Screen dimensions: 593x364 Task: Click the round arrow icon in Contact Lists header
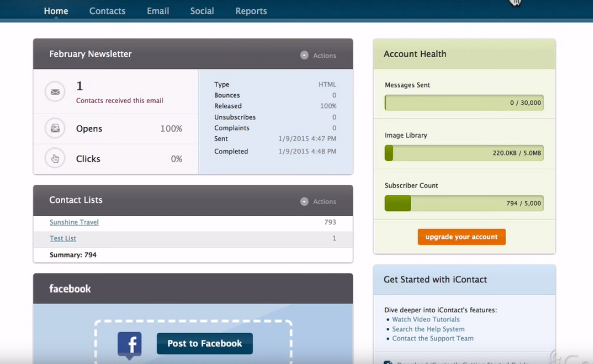pos(304,202)
